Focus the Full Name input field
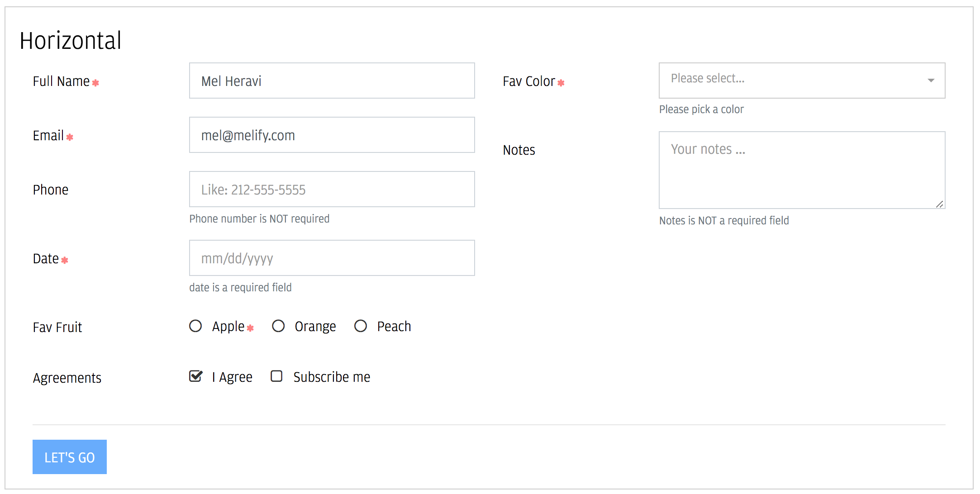 [x=332, y=81]
